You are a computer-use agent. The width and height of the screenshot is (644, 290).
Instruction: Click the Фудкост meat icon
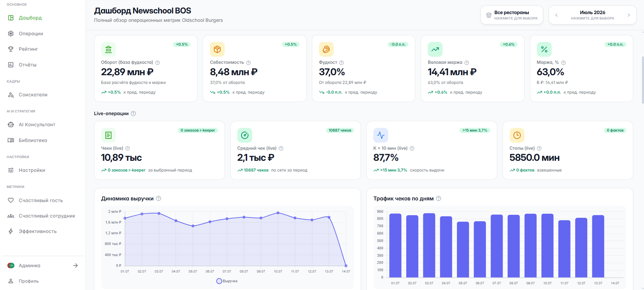tap(326, 49)
